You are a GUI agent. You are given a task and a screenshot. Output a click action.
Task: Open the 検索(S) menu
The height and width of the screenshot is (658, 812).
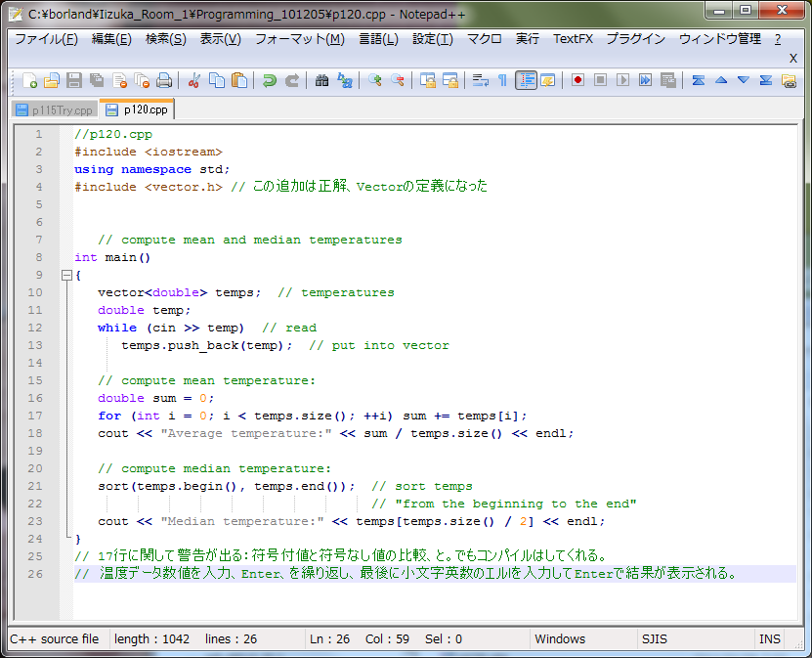click(x=166, y=39)
